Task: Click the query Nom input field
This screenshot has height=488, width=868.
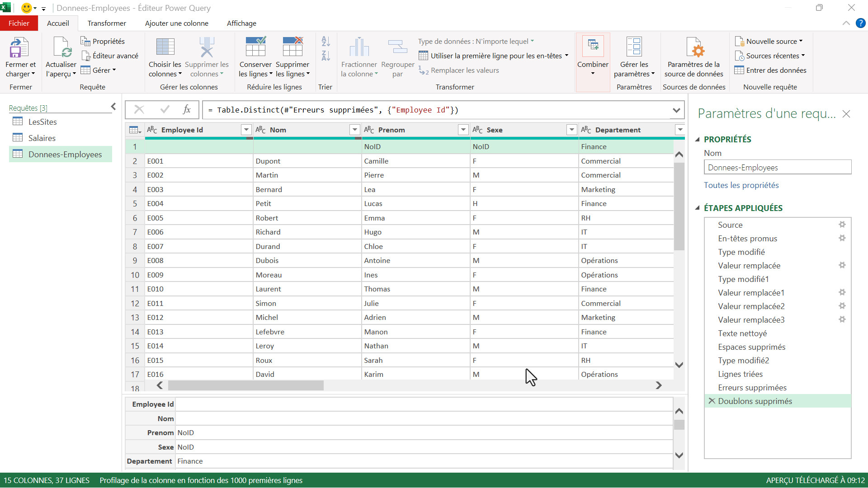Action: pyautogui.click(x=777, y=168)
